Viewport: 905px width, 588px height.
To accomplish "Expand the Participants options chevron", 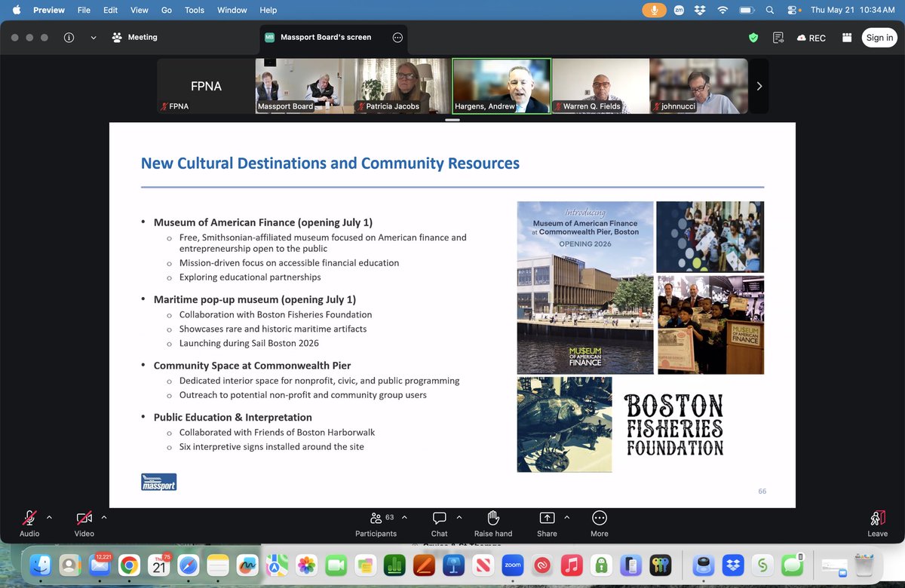I will coord(404,517).
